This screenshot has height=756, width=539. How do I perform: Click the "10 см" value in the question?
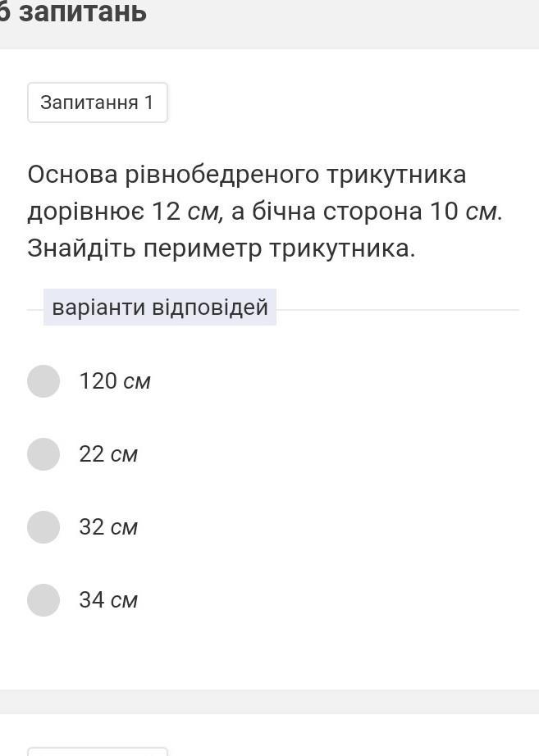click(464, 212)
